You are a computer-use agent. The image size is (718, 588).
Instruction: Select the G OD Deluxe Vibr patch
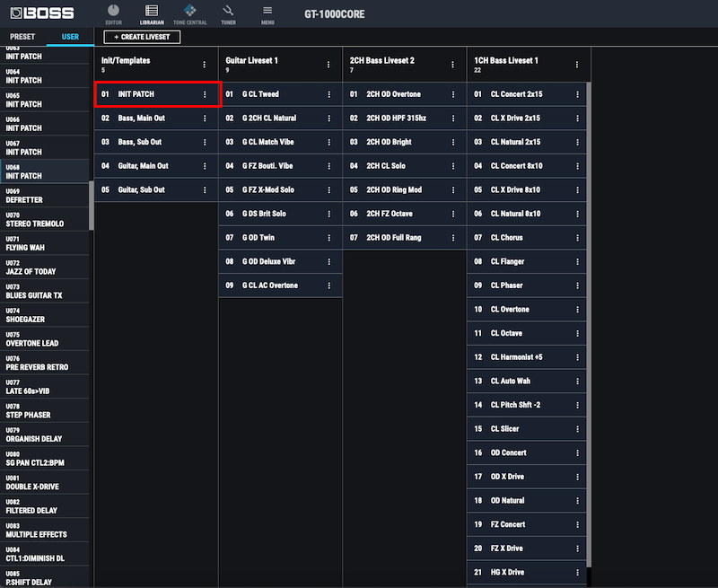[280, 261]
